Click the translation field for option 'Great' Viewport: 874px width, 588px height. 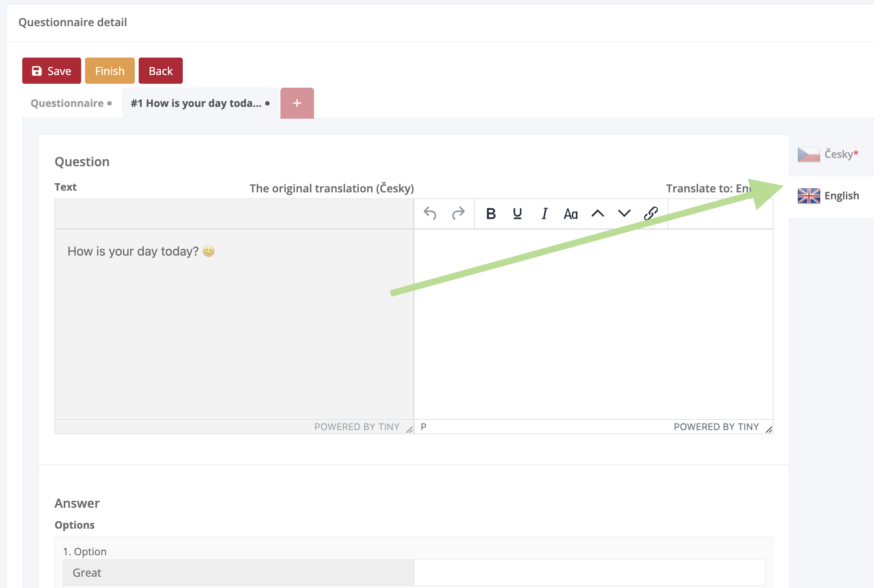[589, 572]
